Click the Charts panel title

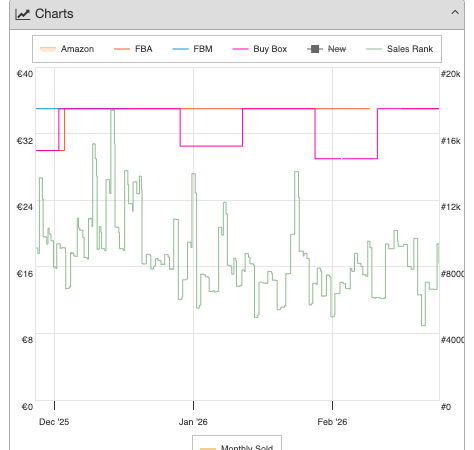[54, 14]
